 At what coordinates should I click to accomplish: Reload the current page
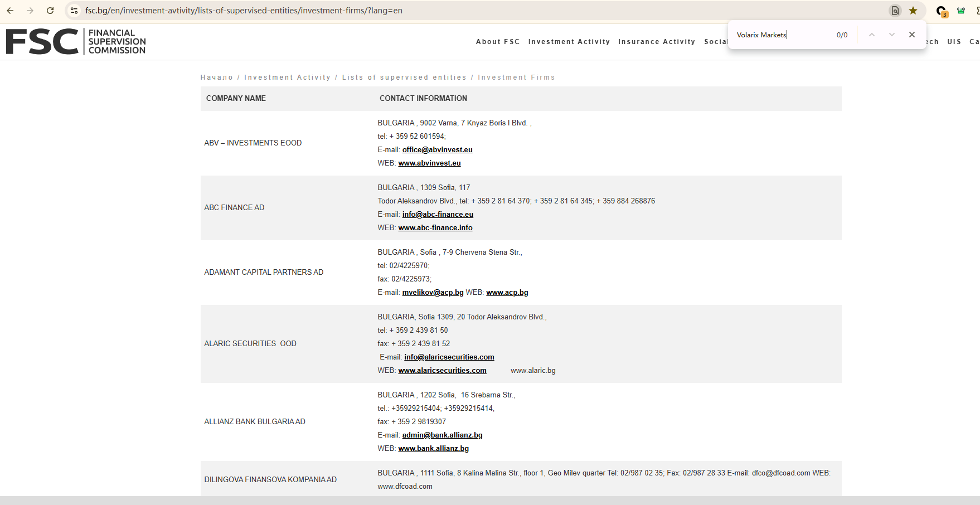[x=50, y=11]
